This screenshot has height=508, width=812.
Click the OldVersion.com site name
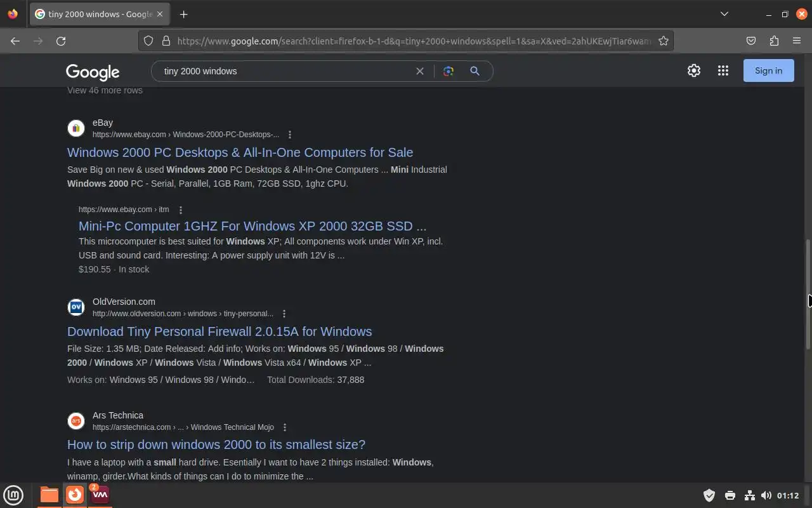(x=124, y=302)
